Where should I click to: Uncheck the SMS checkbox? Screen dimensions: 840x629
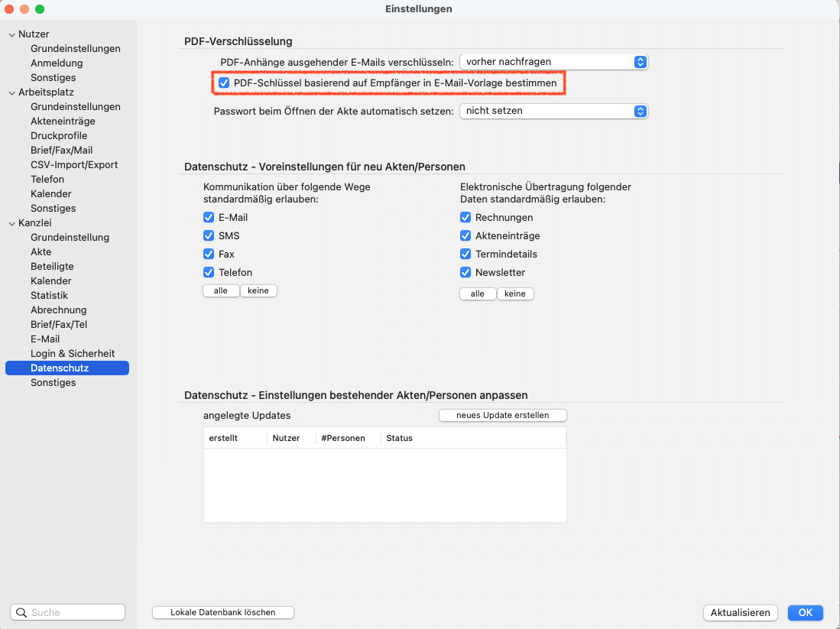click(x=209, y=236)
